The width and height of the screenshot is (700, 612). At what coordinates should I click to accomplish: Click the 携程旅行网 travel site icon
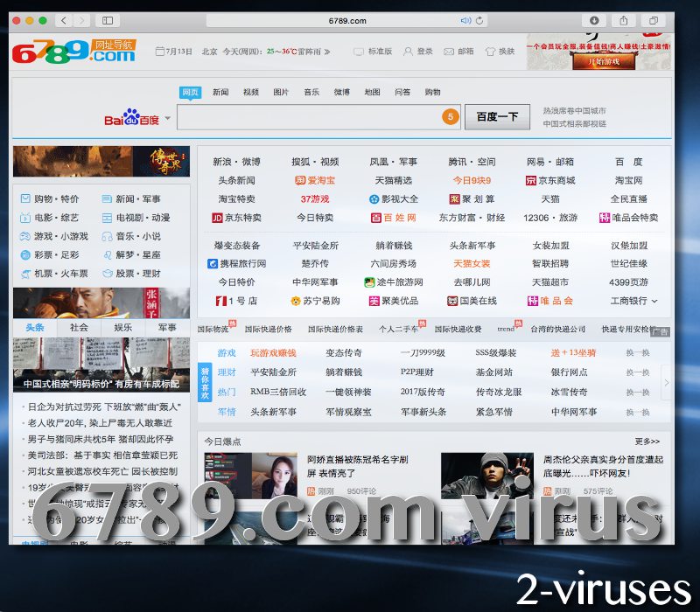[x=213, y=266]
